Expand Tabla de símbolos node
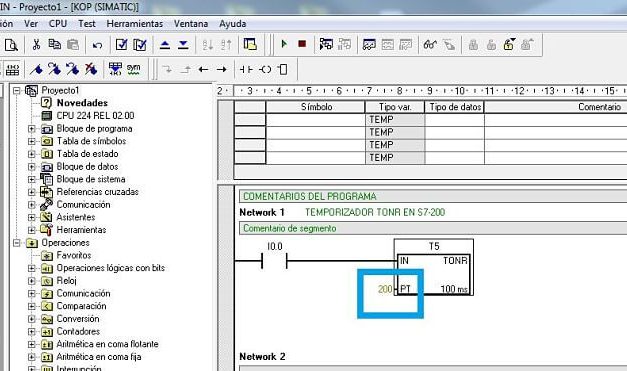Viewport: 627px width, 371px height. coord(32,141)
